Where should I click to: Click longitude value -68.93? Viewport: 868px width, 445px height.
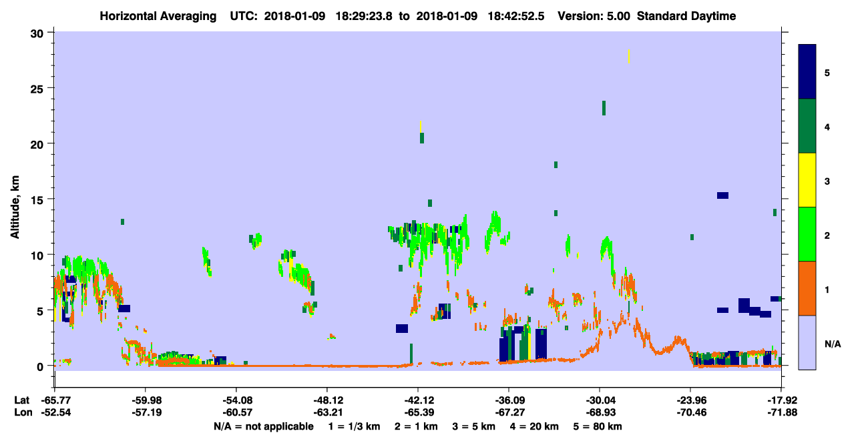click(x=600, y=413)
